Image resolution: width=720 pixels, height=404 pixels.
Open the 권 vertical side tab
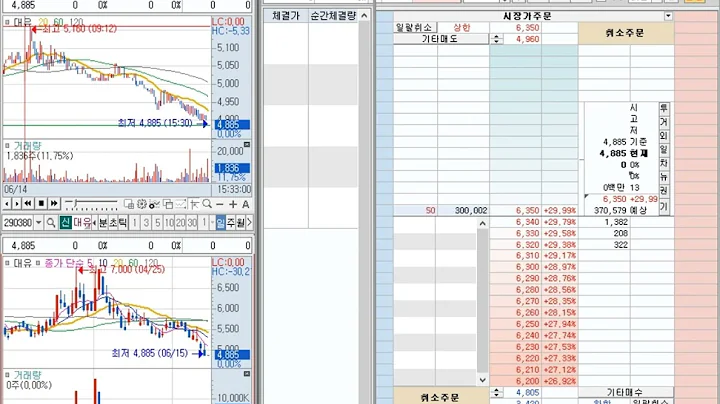click(664, 191)
